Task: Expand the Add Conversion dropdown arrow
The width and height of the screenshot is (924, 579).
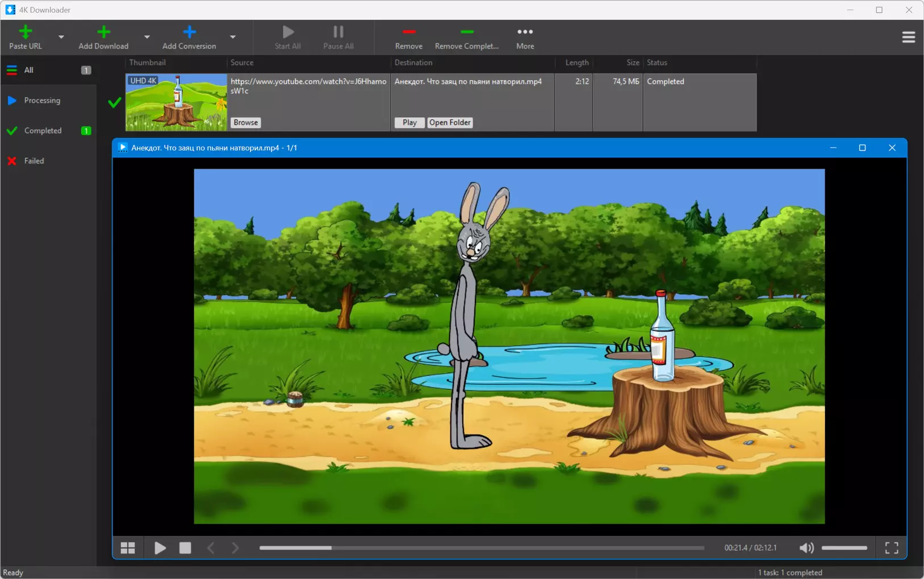Action: pyautogui.click(x=233, y=37)
